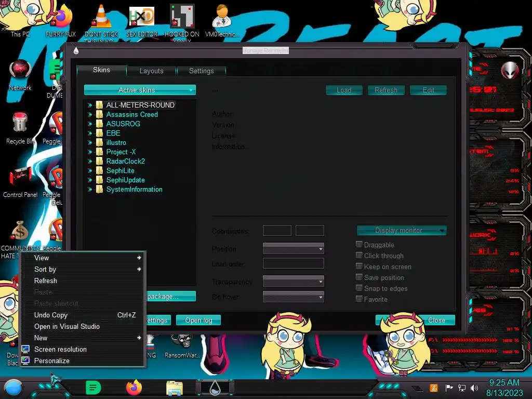Select the ASUSROG folder icon

pos(99,124)
